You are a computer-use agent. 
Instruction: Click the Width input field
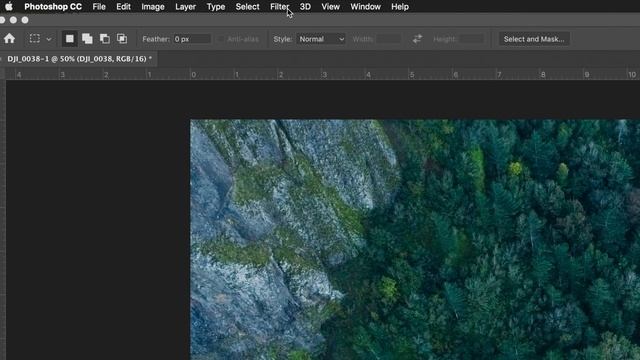pyautogui.click(x=388, y=39)
